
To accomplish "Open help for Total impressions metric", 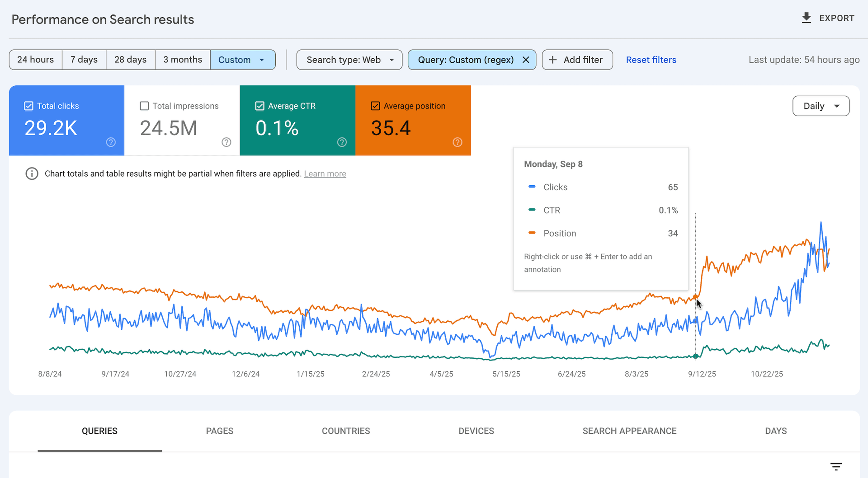I will pos(226,142).
